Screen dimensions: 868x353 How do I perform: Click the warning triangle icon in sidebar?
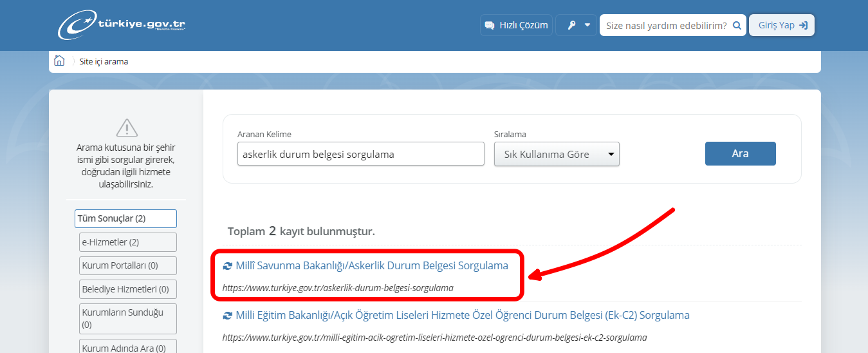[126, 128]
